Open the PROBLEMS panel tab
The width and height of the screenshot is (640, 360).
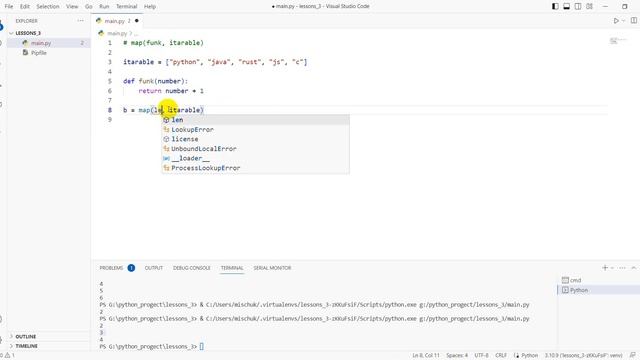click(117, 268)
